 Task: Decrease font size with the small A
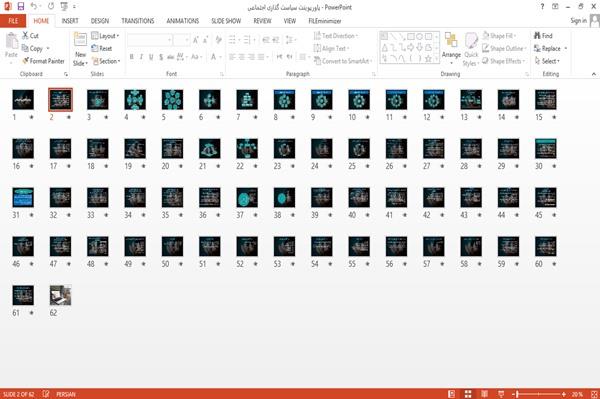click(x=205, y=40)
